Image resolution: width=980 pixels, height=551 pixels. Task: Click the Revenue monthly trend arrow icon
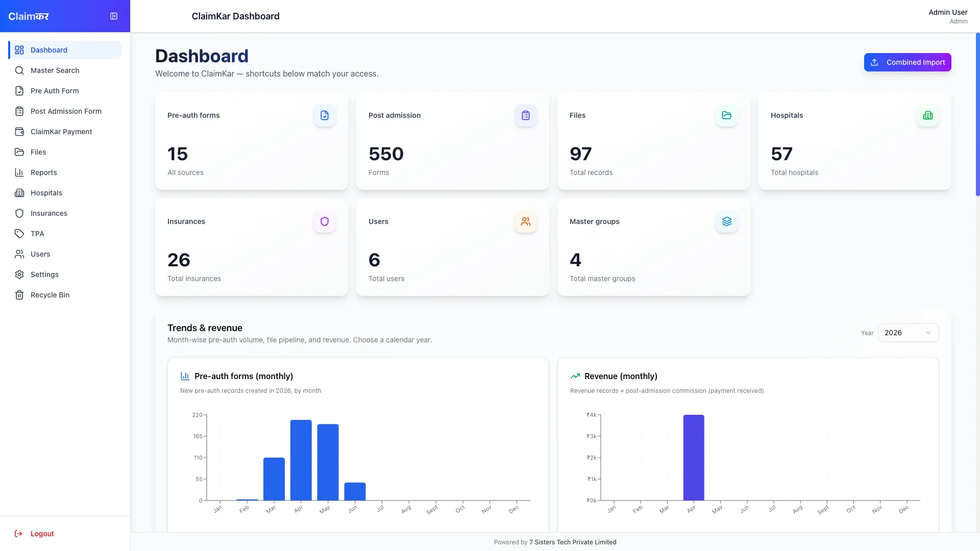tap(575, 376)
